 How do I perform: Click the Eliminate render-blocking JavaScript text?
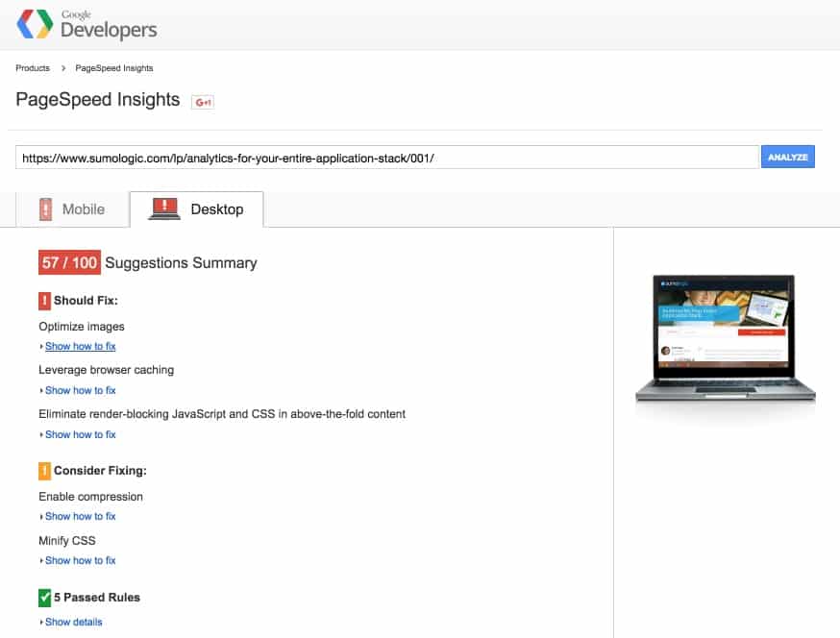pos(222,414)
